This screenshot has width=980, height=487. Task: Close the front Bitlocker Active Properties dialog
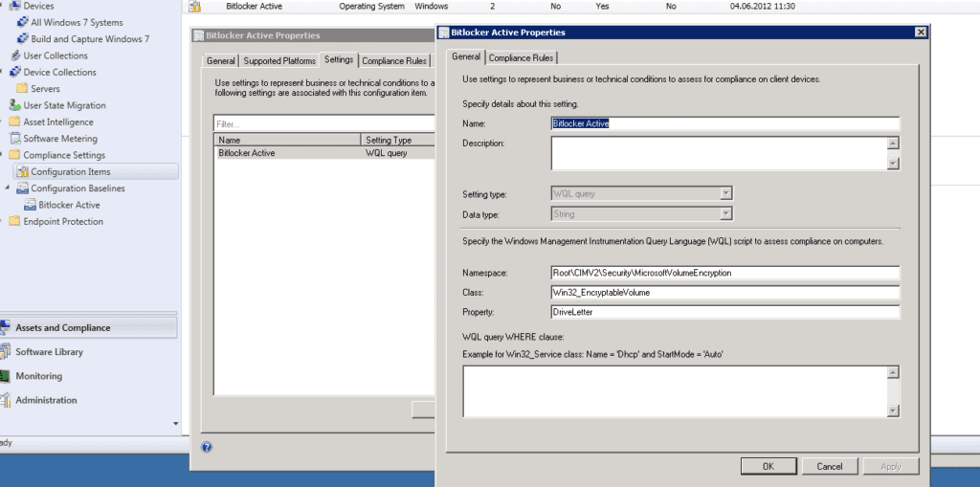[920, 33]
